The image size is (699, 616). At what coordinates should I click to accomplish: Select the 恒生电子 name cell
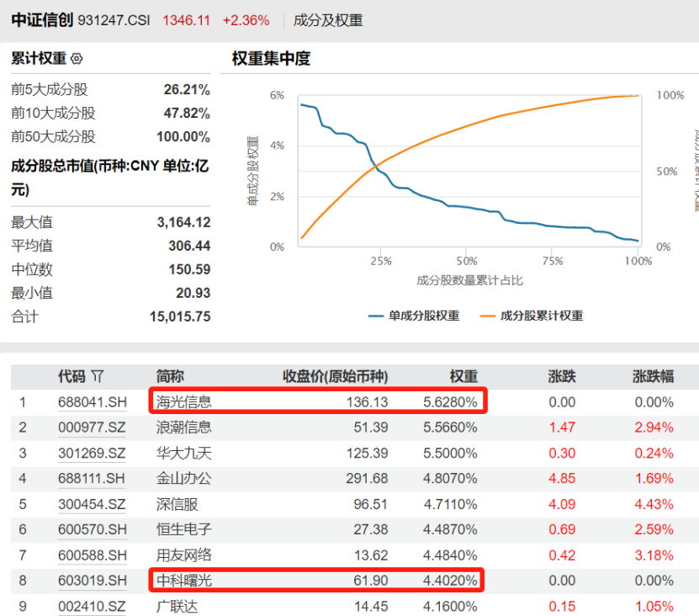[x=183, y=529]
